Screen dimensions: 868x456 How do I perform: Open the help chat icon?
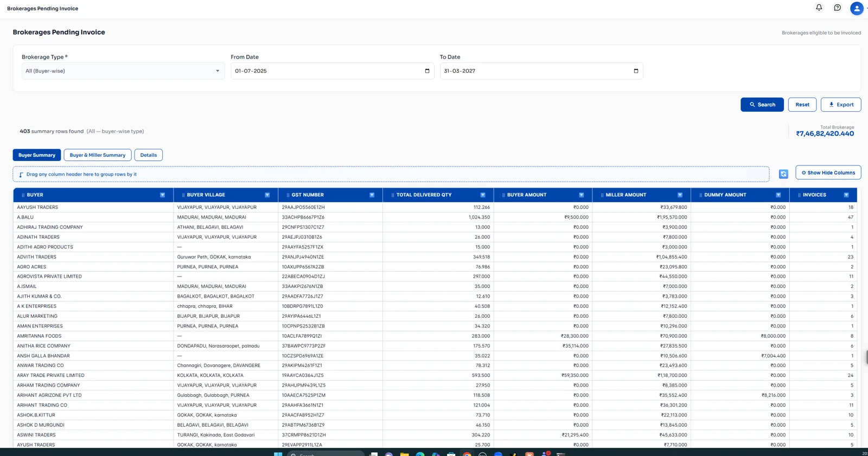pyautogui.click(x=837, y=8)
